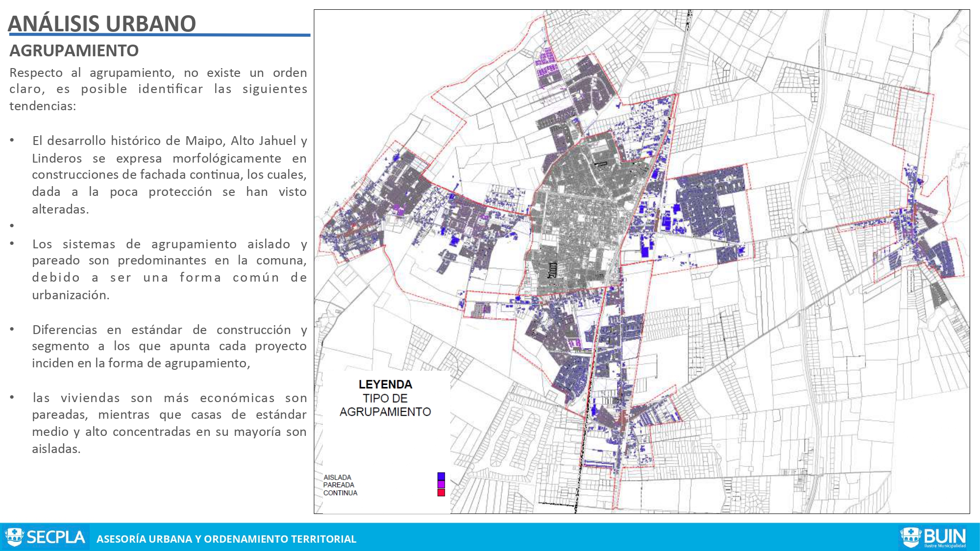Click the LEYENDA heading in map legend

point(385,384)
